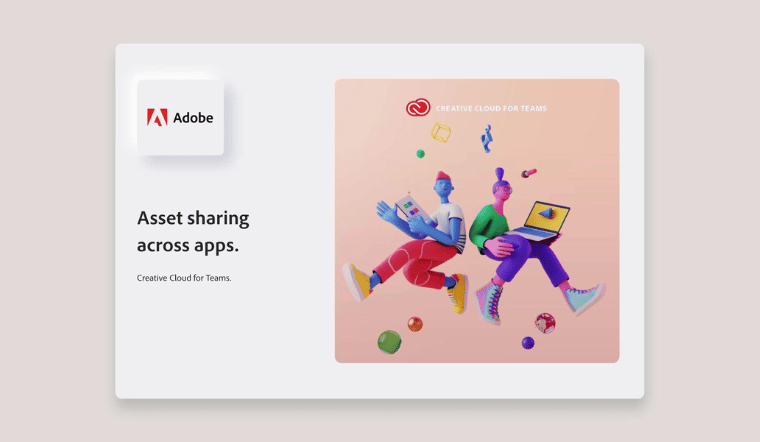Open the Creative Cloud illustration image
The image size is (760, 442).
tap(477, 221)
